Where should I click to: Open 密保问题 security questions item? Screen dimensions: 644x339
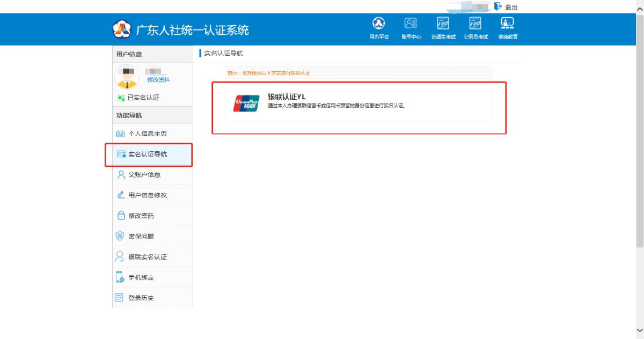[x=141, y=236]
